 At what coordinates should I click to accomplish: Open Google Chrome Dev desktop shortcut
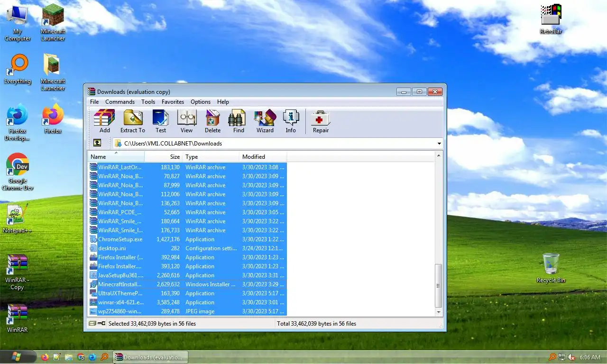18,172
